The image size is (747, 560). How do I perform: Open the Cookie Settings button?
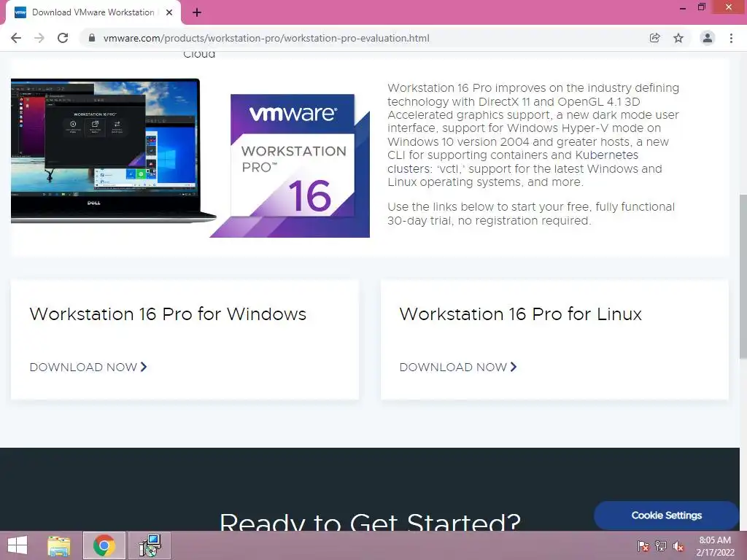point(666,516)
